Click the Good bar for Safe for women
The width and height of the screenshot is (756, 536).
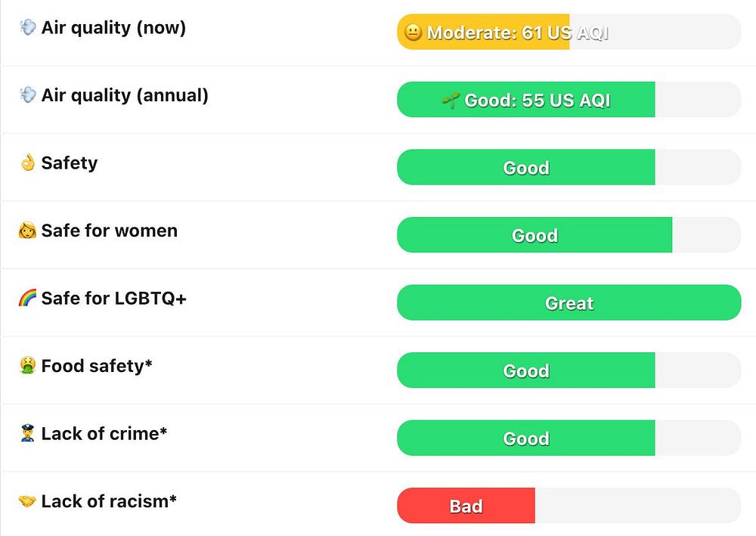pos(534,235)
